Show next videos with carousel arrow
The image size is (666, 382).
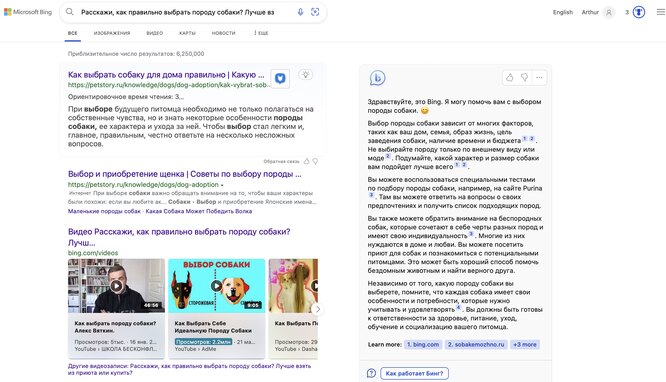317,309
